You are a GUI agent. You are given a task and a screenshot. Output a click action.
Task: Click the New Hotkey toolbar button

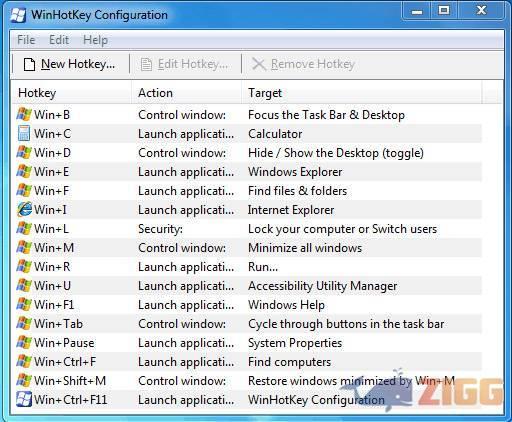coord(69,64)
